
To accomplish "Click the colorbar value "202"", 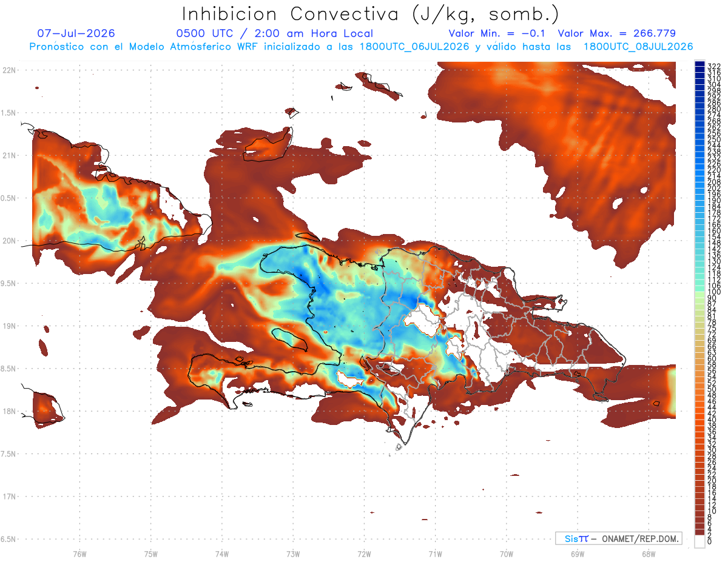I will click(x=713, y=188).
